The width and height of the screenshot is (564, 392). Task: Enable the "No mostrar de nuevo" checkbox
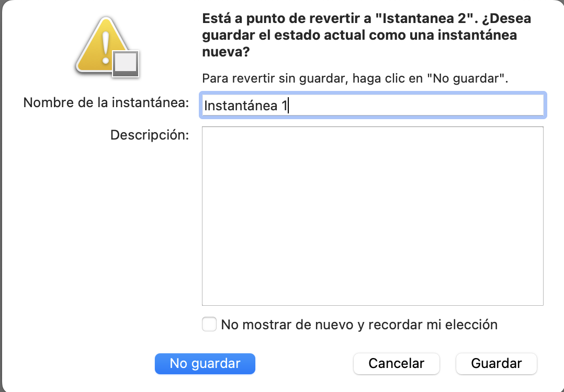209,325
